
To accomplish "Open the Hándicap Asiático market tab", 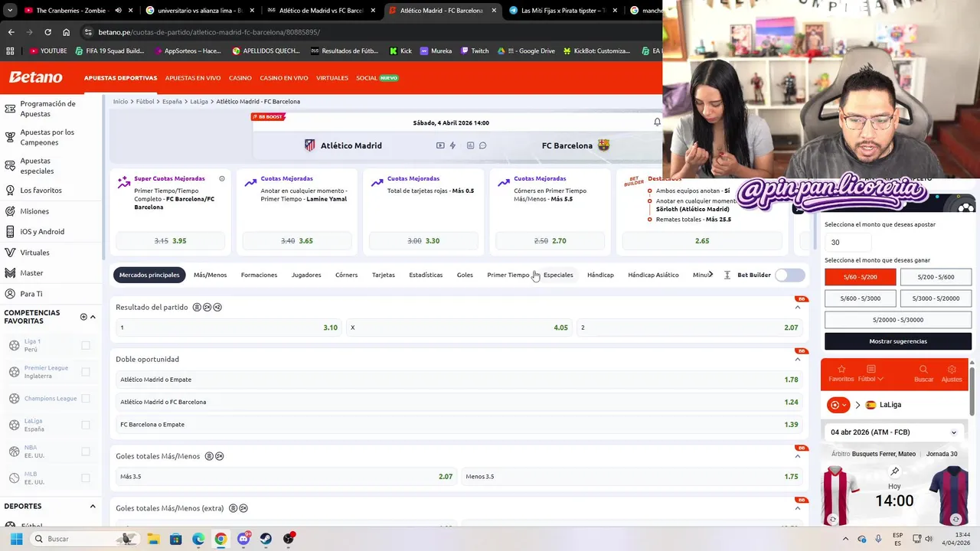I will pos(653,275).
